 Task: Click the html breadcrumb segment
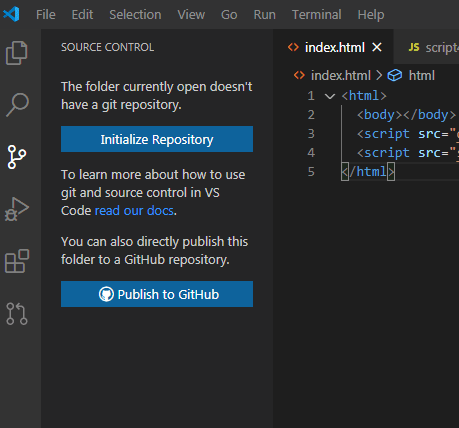(422, 76)
